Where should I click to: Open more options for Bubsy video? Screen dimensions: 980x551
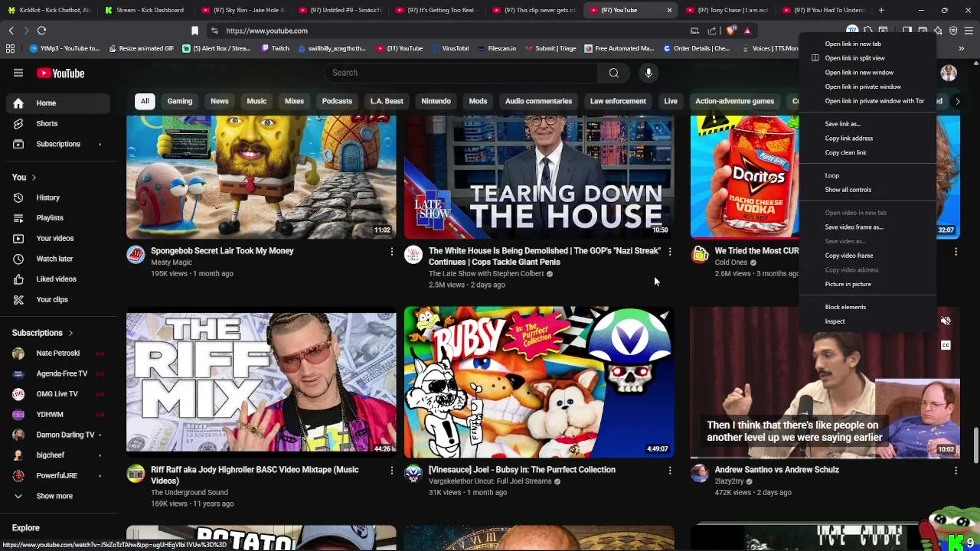669,470
